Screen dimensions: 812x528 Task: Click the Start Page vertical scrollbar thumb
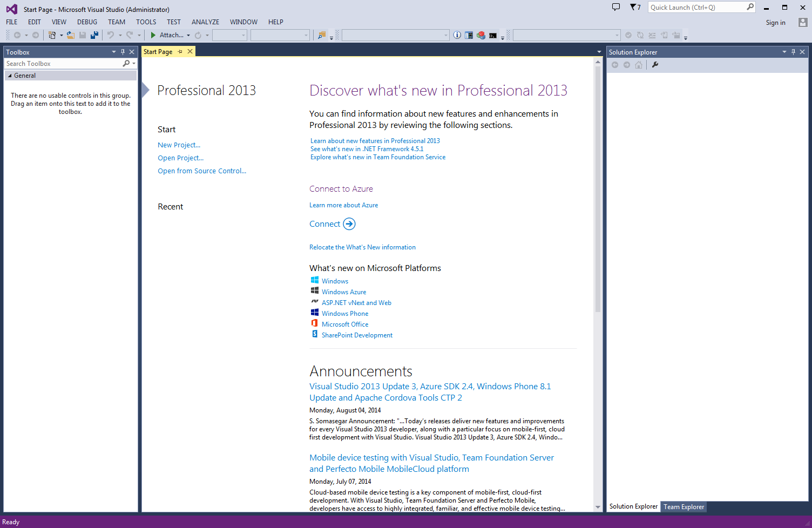click(598, 189)
